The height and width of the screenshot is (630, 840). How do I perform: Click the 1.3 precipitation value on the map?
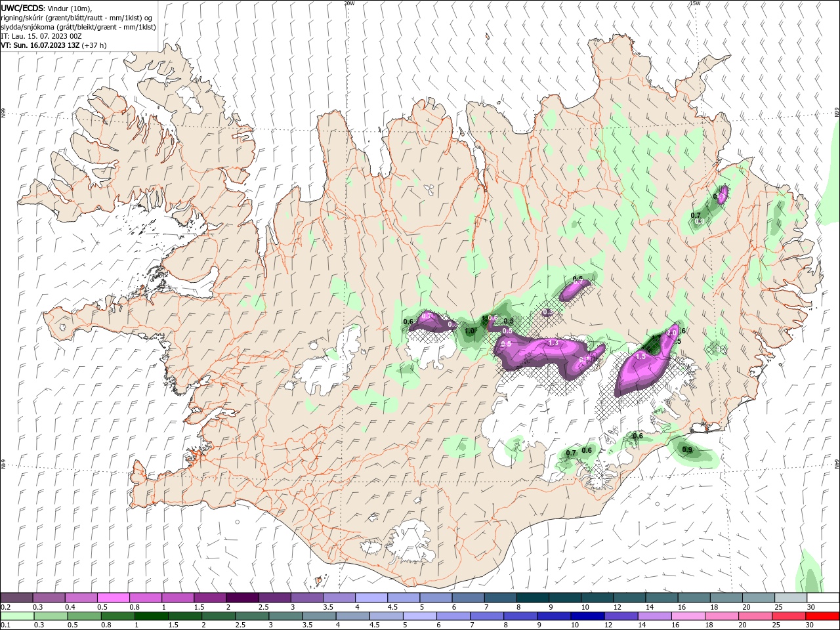tap(553, 343)
